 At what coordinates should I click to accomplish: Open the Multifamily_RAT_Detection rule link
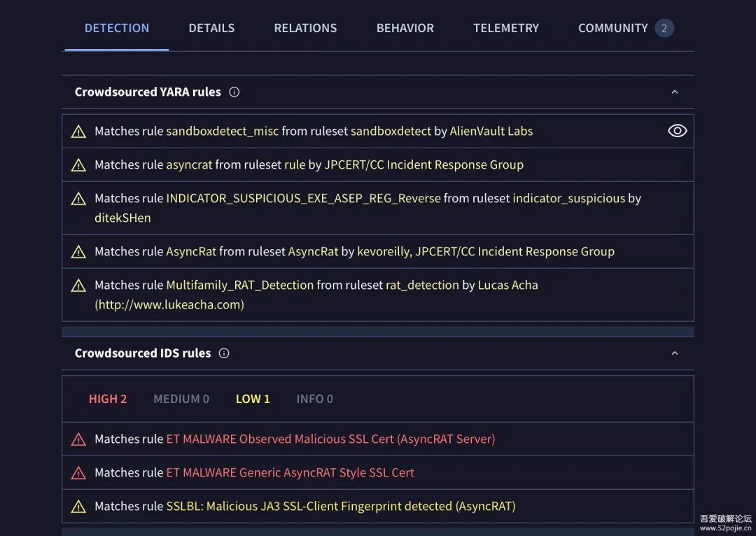(239, 285)
